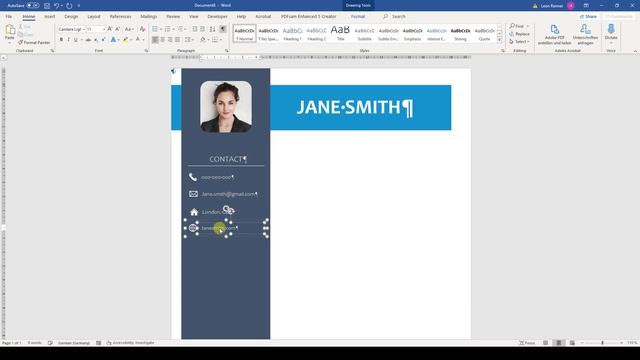
Task: Apply the text highlight color
Action: pyautogui.click(x=125, y=40)
